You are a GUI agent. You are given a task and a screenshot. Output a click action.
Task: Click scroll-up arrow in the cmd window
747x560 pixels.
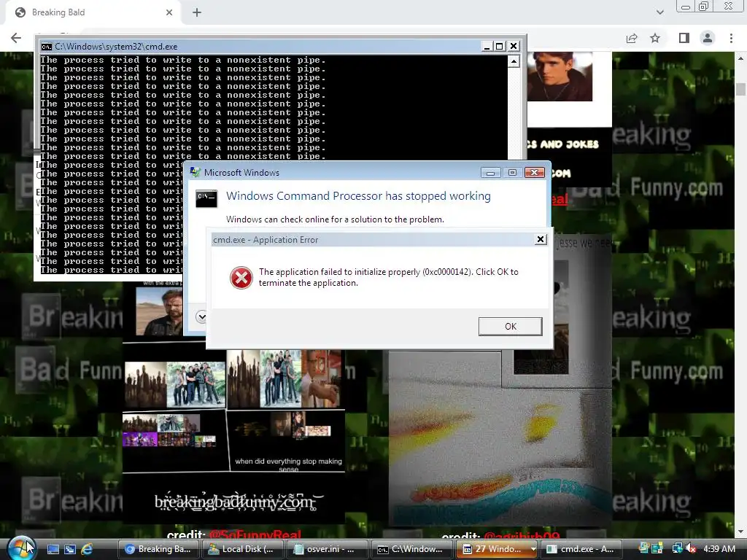click(x=514, y=61)
